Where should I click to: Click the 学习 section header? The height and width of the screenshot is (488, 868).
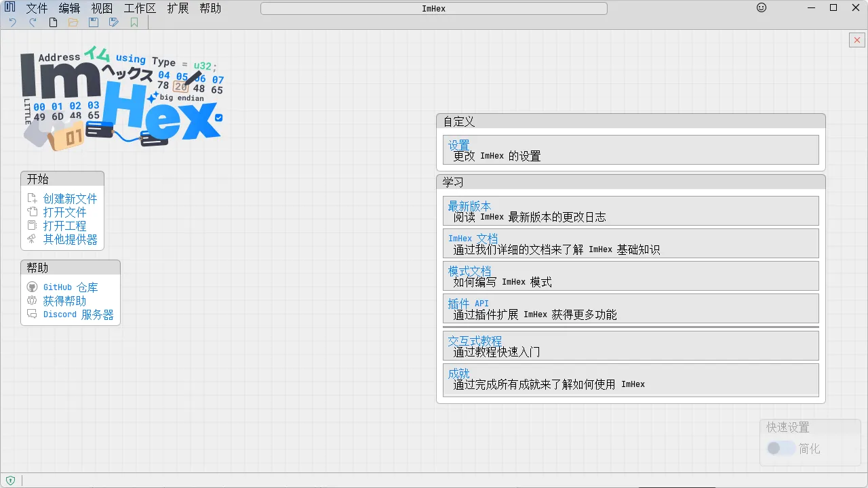click(631, 182)
